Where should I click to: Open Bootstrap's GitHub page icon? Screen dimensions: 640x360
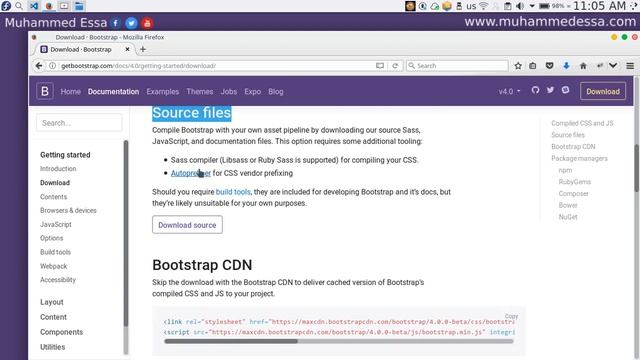click(536, 90)
